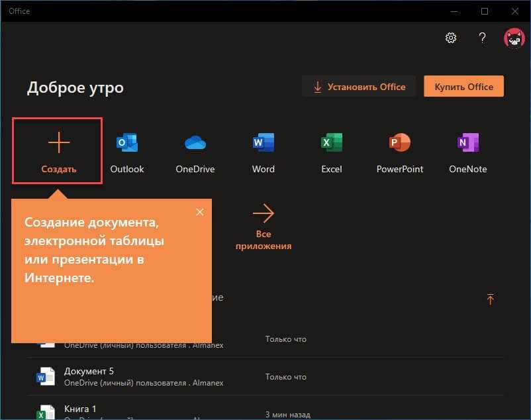This screenshot has height=420, width=531.
Task: Click the upload arrow icon
Action: [x=490, y=299]
